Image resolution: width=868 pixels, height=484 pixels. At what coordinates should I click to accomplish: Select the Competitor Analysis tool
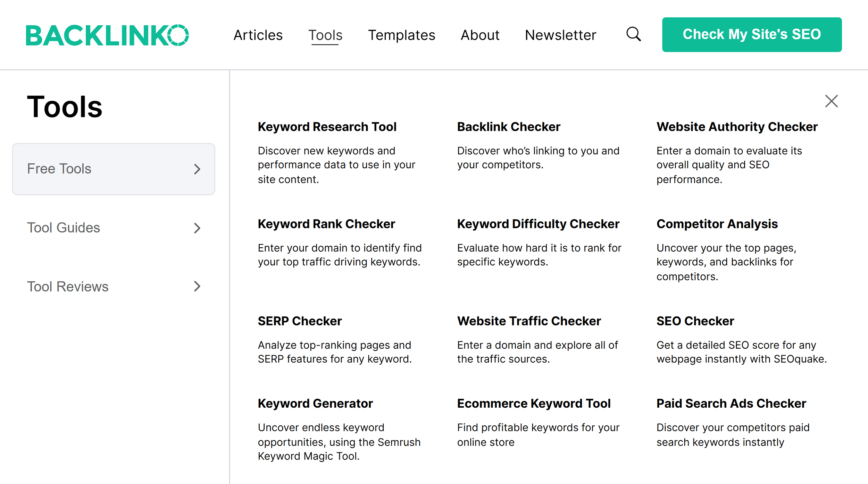tap(717, 224)
